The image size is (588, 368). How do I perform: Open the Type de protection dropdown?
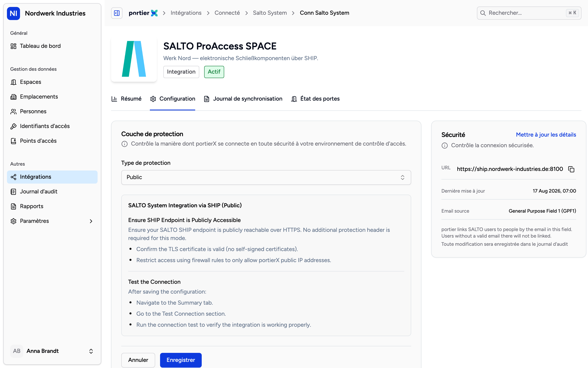266,177
